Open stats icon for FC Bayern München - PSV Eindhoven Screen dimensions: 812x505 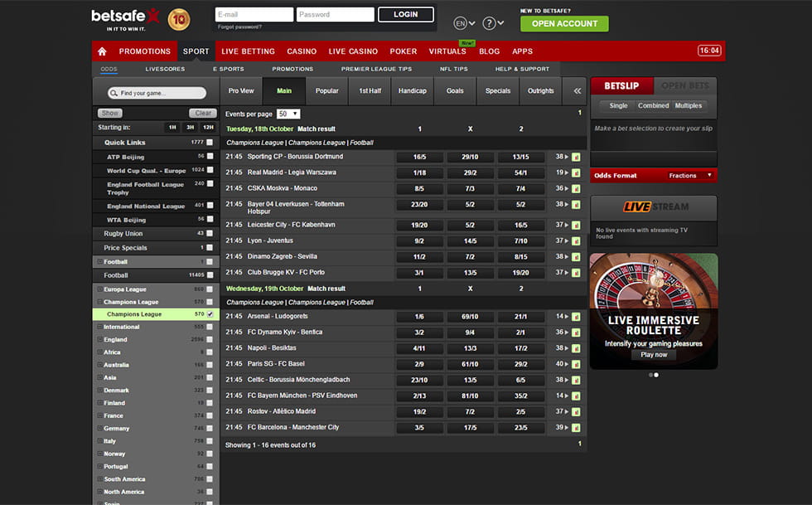(x=576, y=396)
